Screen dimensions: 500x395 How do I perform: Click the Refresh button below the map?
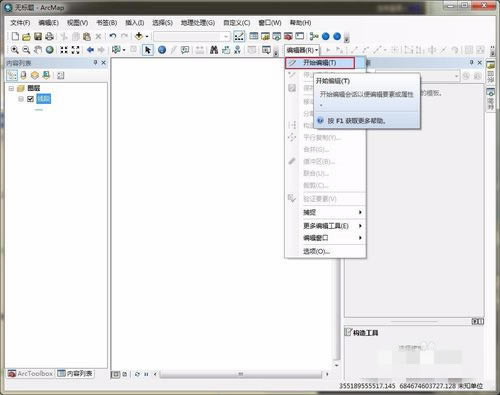(x=137, y=374)
